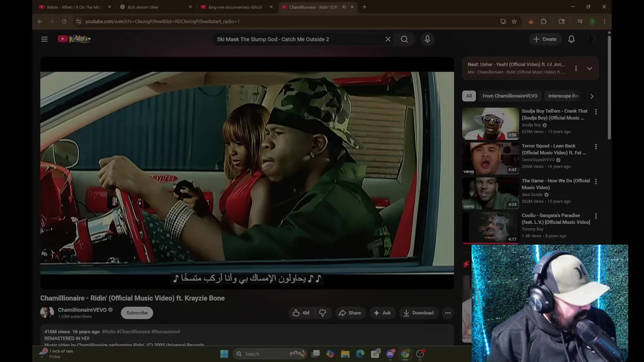
Task: Open The Game How We Do thumbnail
Action: coord(491,193)
